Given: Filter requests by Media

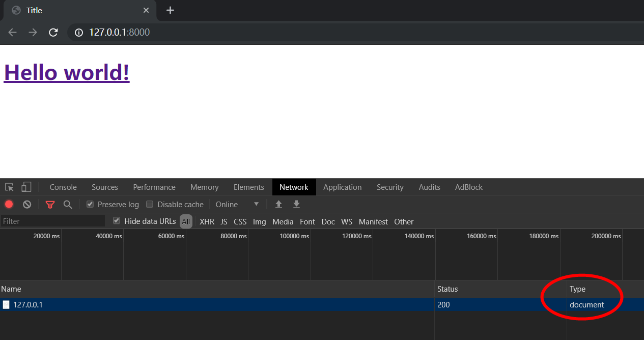Looking at the screenshot, I should [283, 222].
